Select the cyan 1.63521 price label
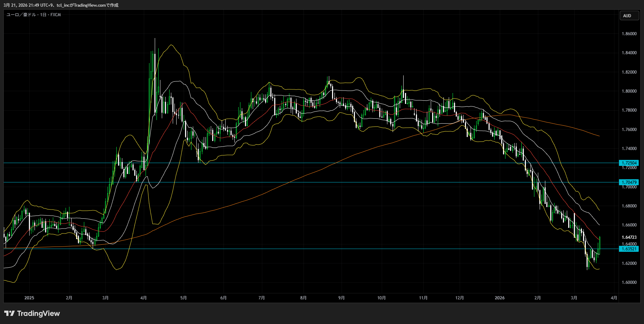Image resolution: width=644 pixels, height=324 pixels. 629,249
